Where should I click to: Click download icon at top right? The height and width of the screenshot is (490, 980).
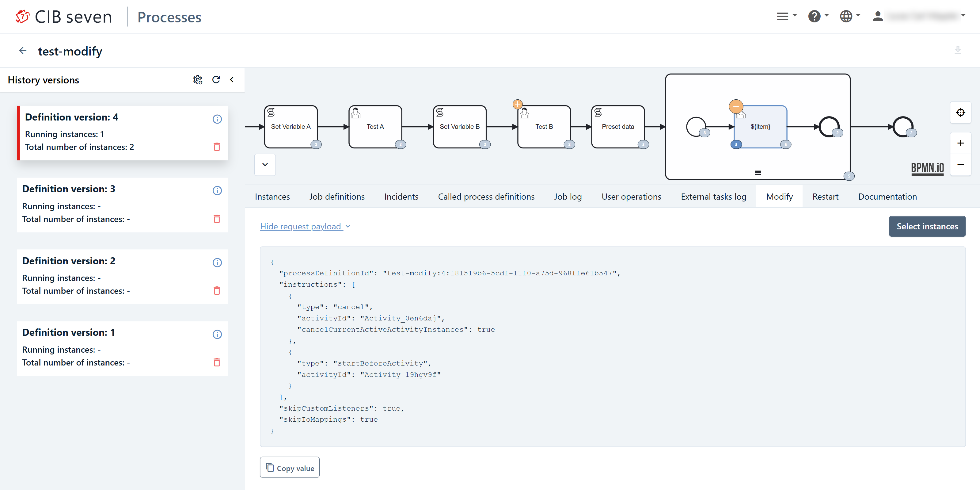click(x=958, y=50)
